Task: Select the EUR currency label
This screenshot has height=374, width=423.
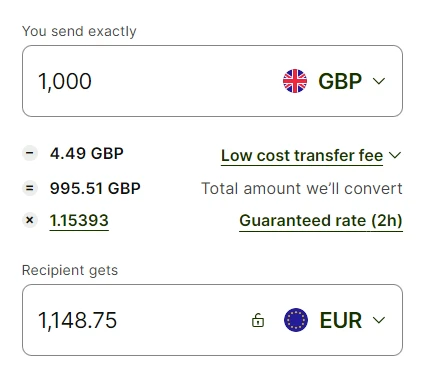Action: [x=341, y=320]
